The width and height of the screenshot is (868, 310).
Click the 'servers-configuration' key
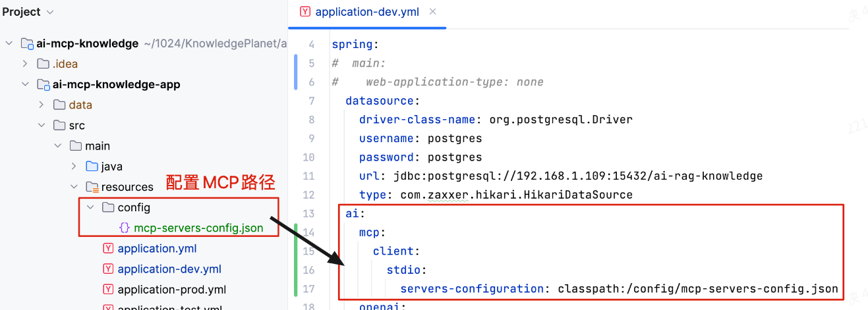click(x=473, y=288)
